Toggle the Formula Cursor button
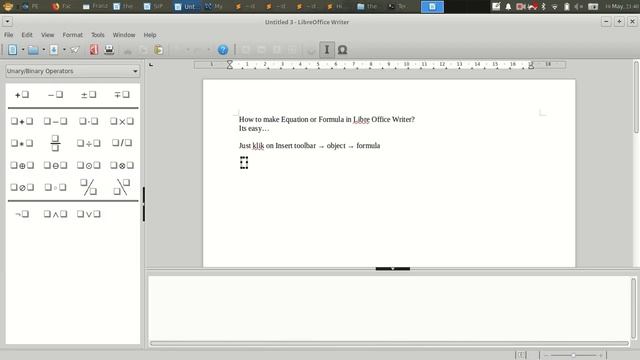Viewport: 640px width, 360px height. [327, 50]
